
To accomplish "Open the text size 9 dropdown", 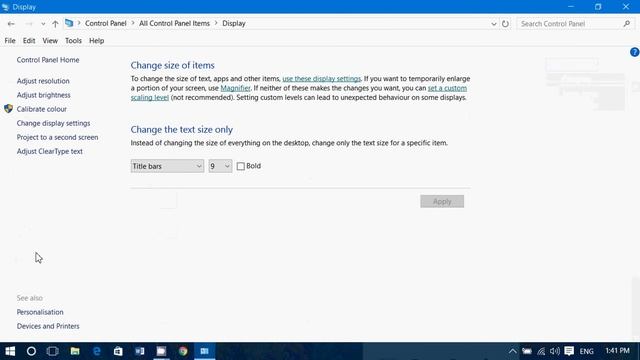I will [x=220, y=166].
